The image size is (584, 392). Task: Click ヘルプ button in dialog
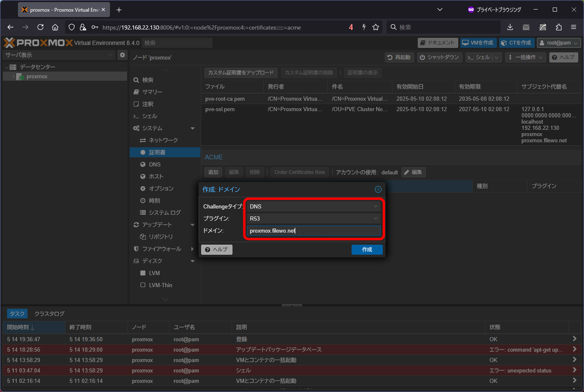coord(217,249)
